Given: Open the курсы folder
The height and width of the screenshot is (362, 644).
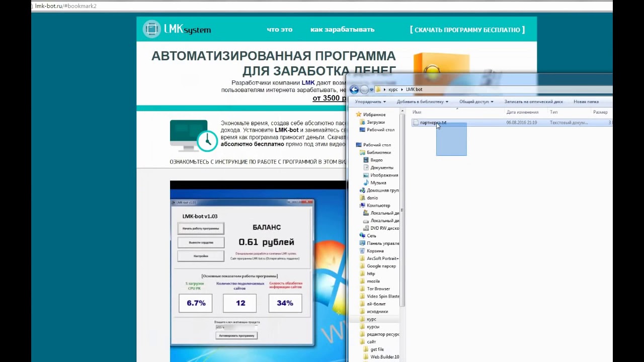Looking at the screenshot, I should click(369, 327).
